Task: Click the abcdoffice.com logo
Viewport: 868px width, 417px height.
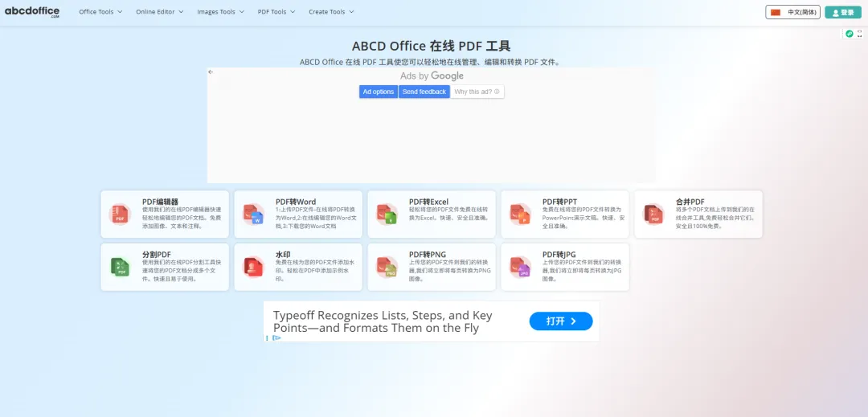Action: click(x=32, y=12)
